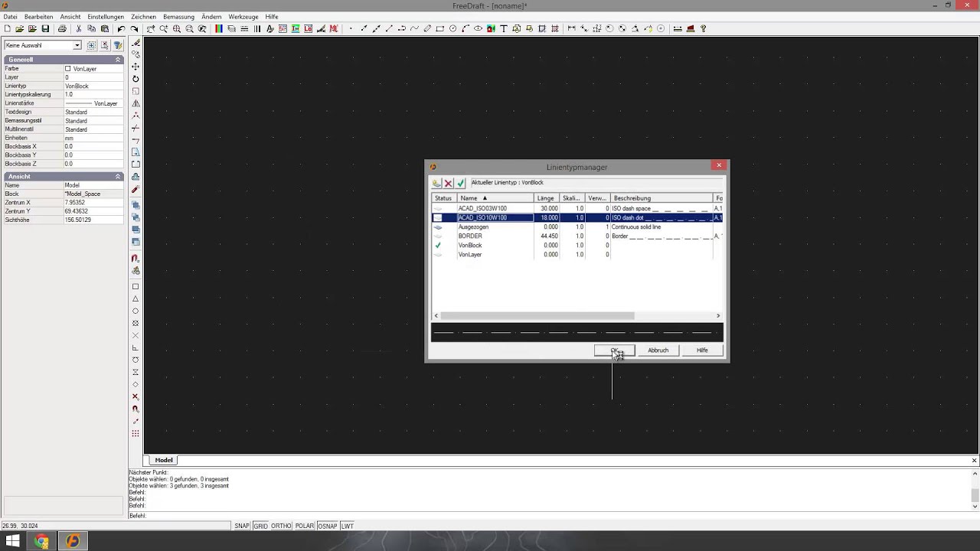Image resolution: width=980 pixels, height=551 pixels.
Task: Select the Ellipse draw tool in top toolbar
Action: (x=478, y=29)
